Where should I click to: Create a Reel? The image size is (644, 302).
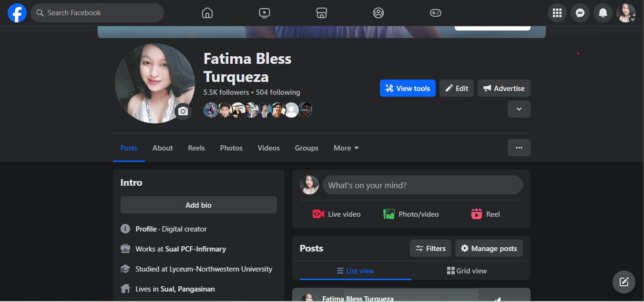coord(486,214)
